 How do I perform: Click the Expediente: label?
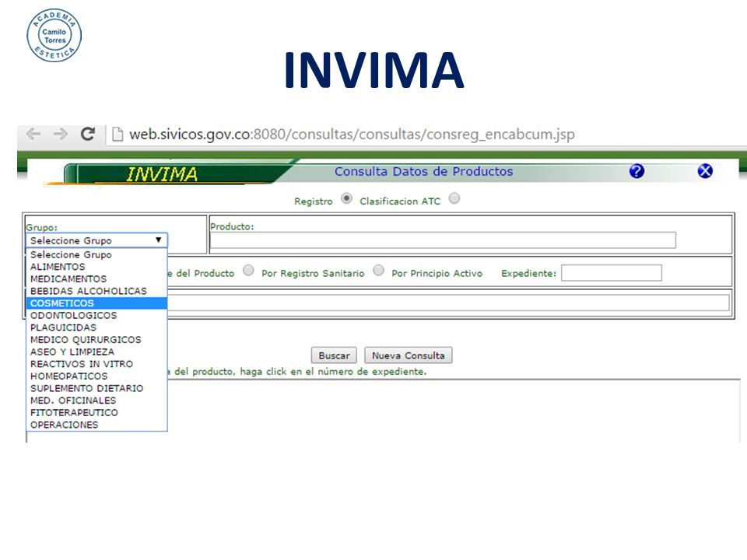point(529,273)
